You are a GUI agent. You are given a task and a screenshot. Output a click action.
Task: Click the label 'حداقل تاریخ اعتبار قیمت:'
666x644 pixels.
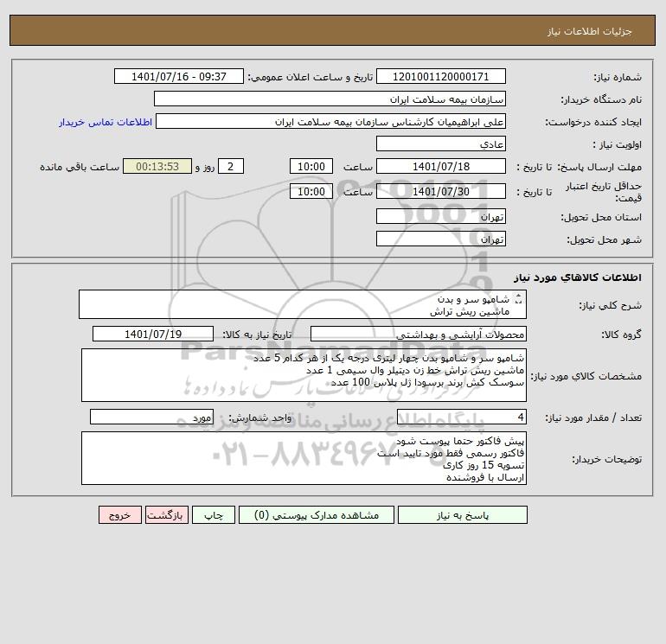[x=604, y=192]
